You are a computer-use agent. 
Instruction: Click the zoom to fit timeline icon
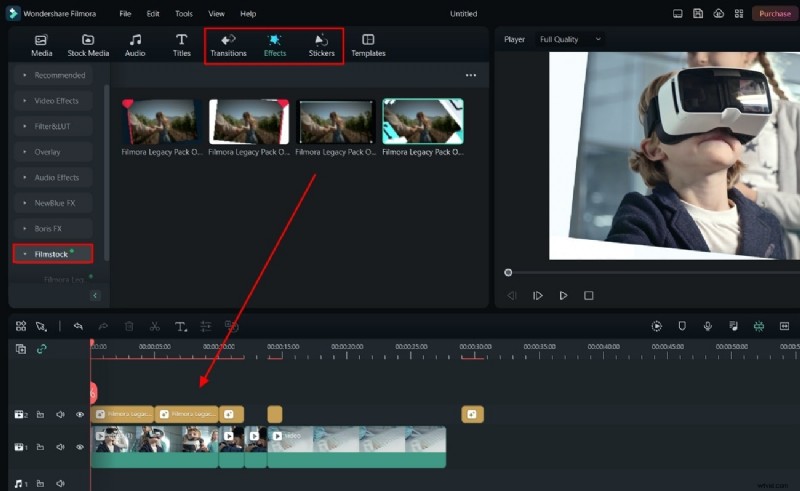(785, 326)
